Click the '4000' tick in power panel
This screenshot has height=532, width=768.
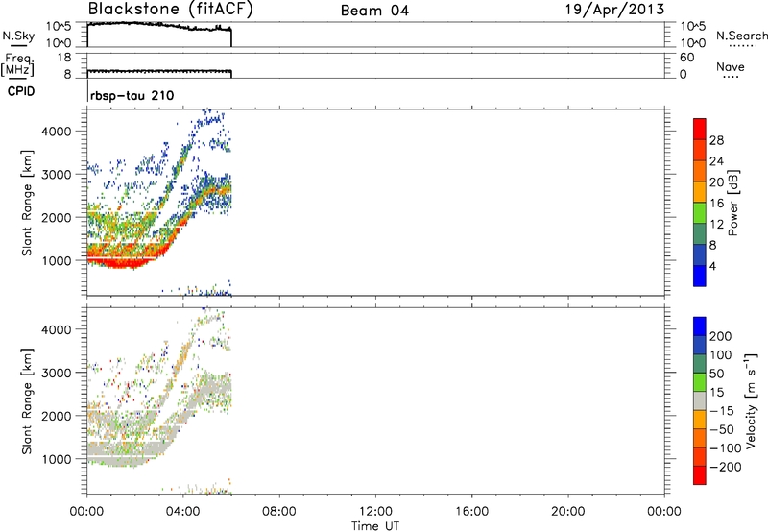coord(57,132)
